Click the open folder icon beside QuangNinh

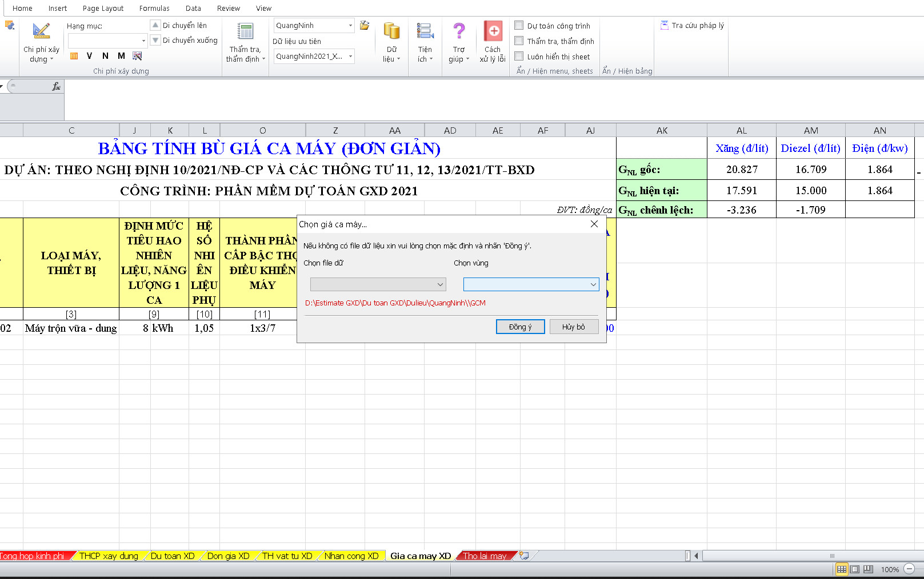(365, 25)
